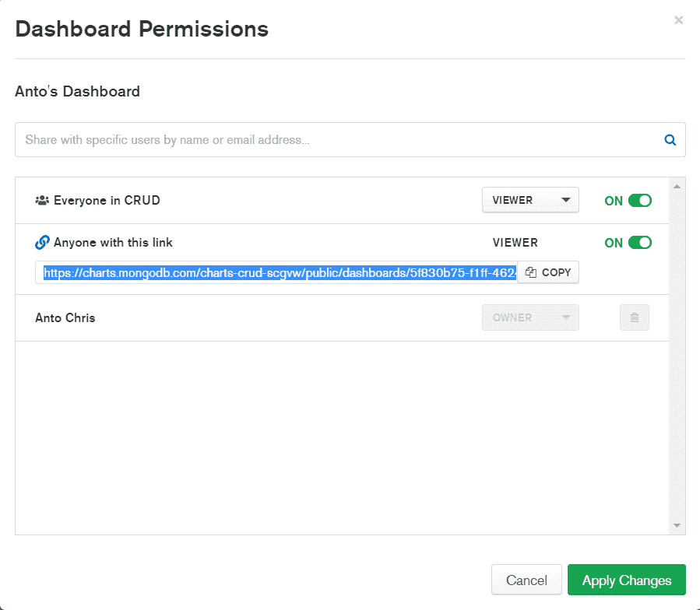Click the OWNER dropdown beside Anto Chris
Image resolution: width=700 pixels, height=610 pixels.
[x=530, y=317]
